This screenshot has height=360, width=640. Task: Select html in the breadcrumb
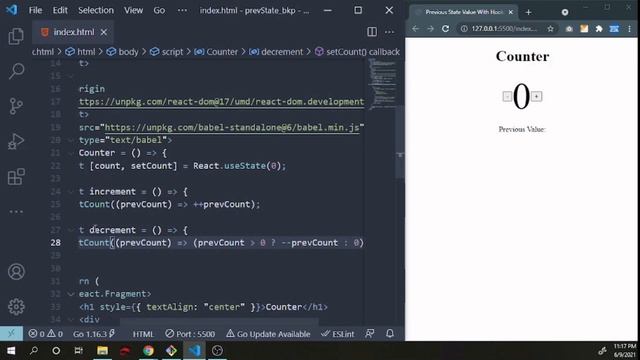tap(80, 52)
